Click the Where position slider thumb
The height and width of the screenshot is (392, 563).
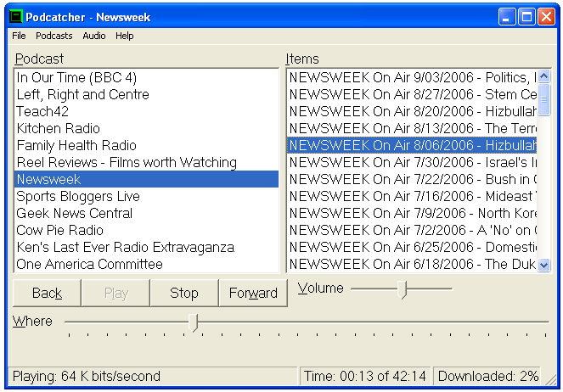click(193, 322)
